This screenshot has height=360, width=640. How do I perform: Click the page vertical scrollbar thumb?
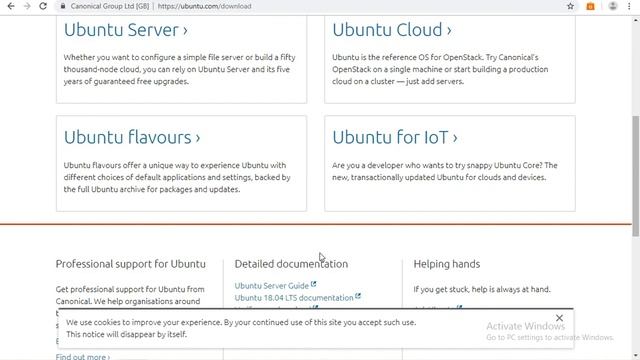(636, 176)
